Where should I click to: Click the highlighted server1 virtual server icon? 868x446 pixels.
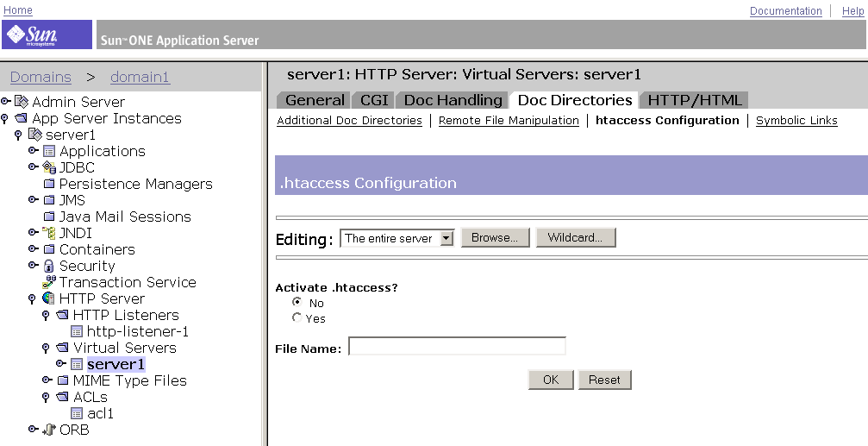point(77,364)
